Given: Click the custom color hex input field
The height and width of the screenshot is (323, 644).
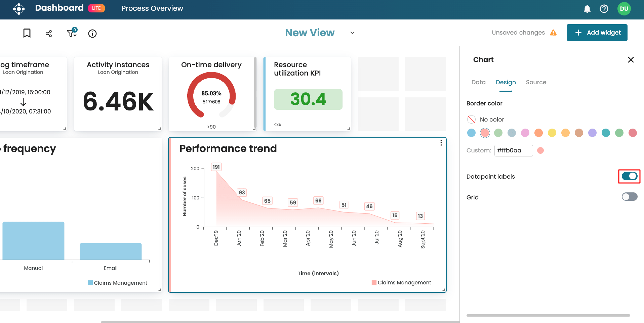Looking at the screenshot, I should [514, 150].
